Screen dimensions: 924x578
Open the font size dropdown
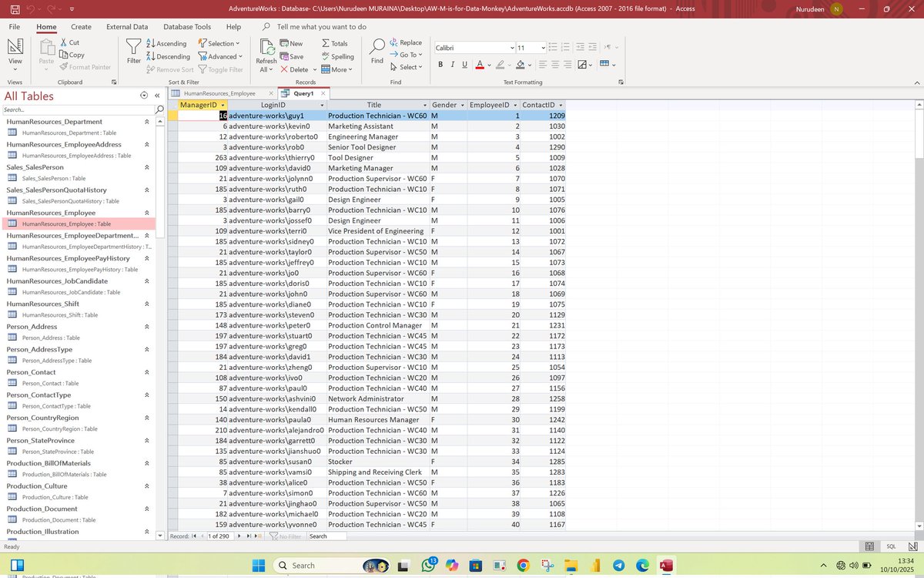pos(543,48)
